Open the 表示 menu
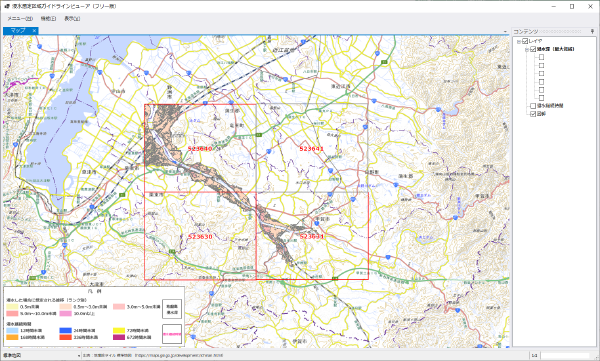Screen dimensions: 600x361 point(72,18)
